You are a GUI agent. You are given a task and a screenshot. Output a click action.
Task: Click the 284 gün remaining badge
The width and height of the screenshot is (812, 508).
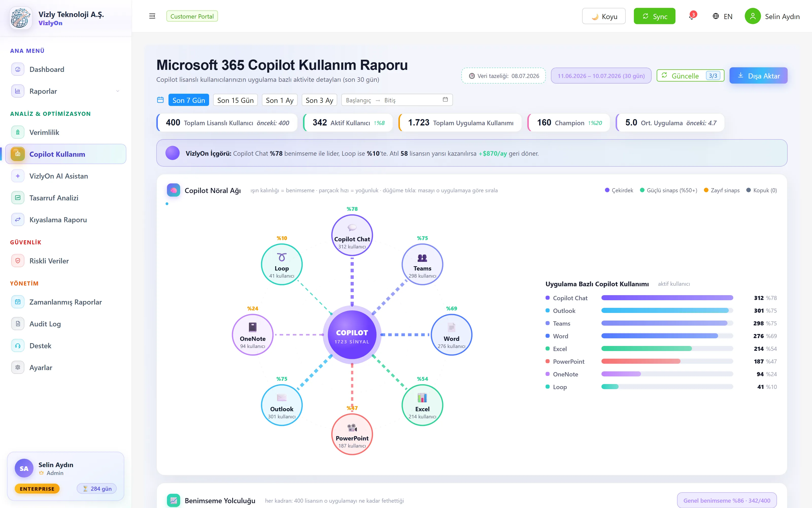point(97,488)
